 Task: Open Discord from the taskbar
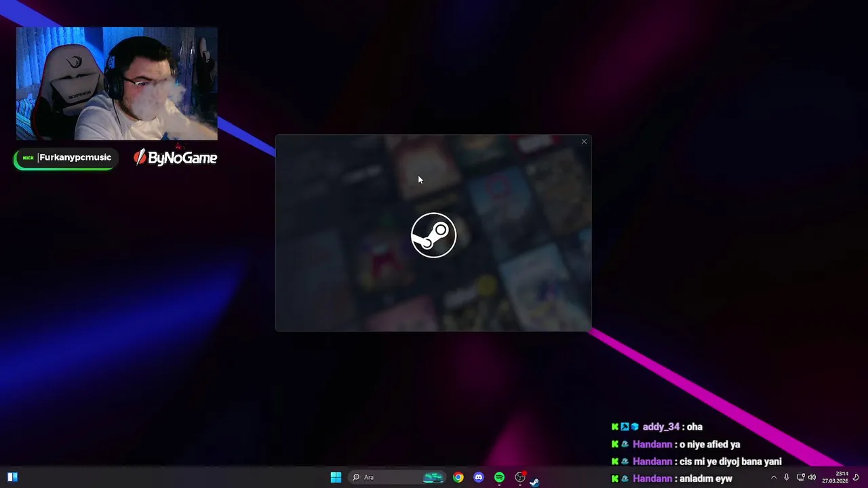pyautogui.click(x=479, y=477)
